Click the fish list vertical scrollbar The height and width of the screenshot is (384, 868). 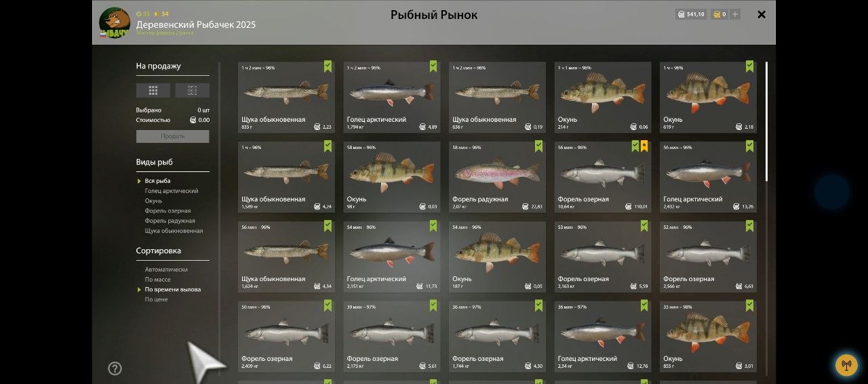pyautogui.click(x=767, y=122)
